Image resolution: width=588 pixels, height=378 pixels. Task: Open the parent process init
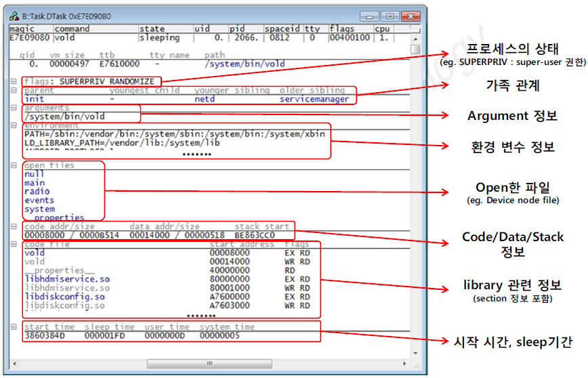pos(34,99)
